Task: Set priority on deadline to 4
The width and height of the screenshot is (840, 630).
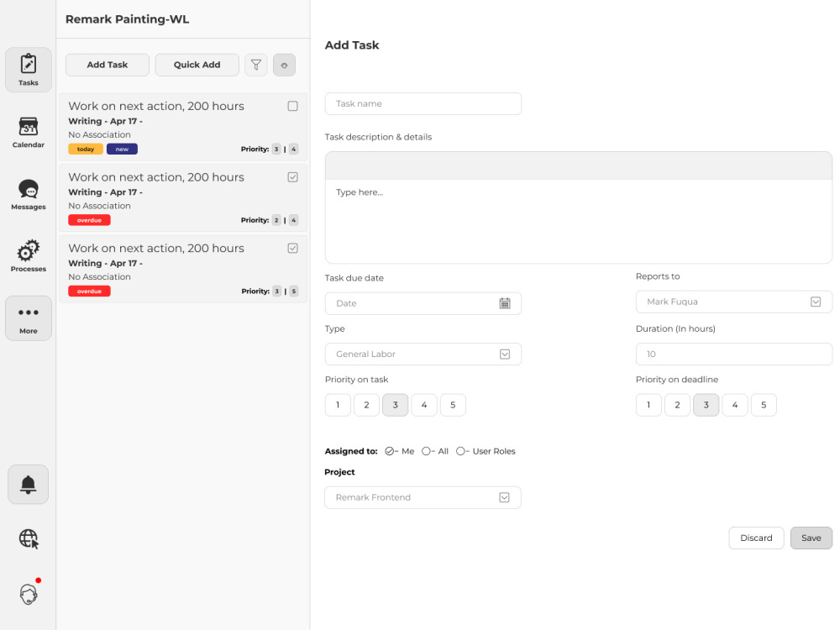Action: tap(734, 405)
